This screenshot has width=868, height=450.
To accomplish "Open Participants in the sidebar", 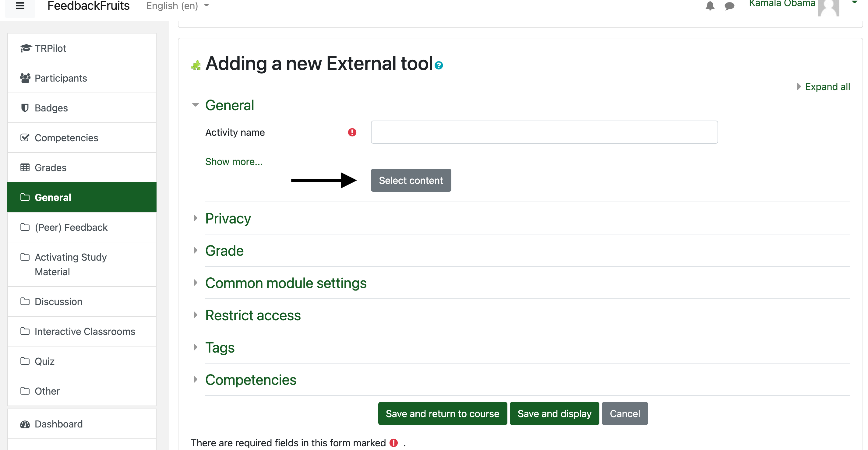I will click(x=61, y=78).
